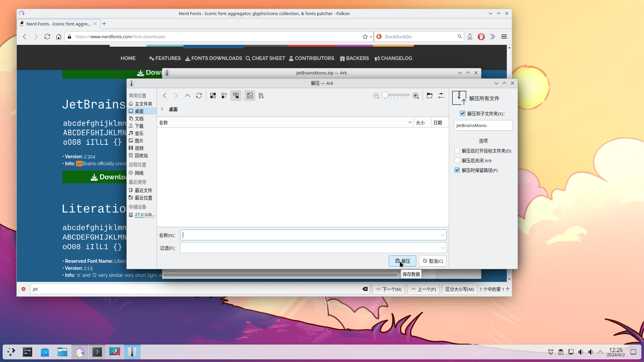Select 下载 in the places sidebar
This screenshot has width=644, height=362.
pyautogui.click(x=139, y=126)
